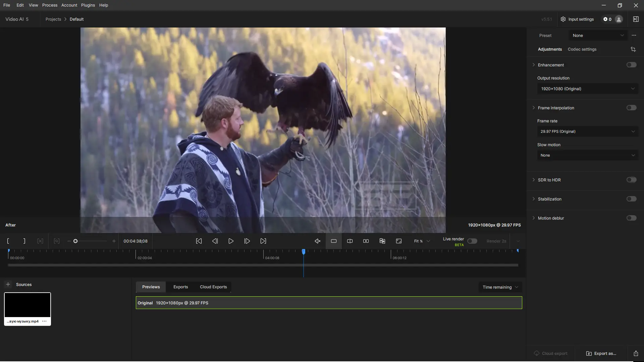
Task: Open the Slow motion dropdown
Action: coord(587,155)
